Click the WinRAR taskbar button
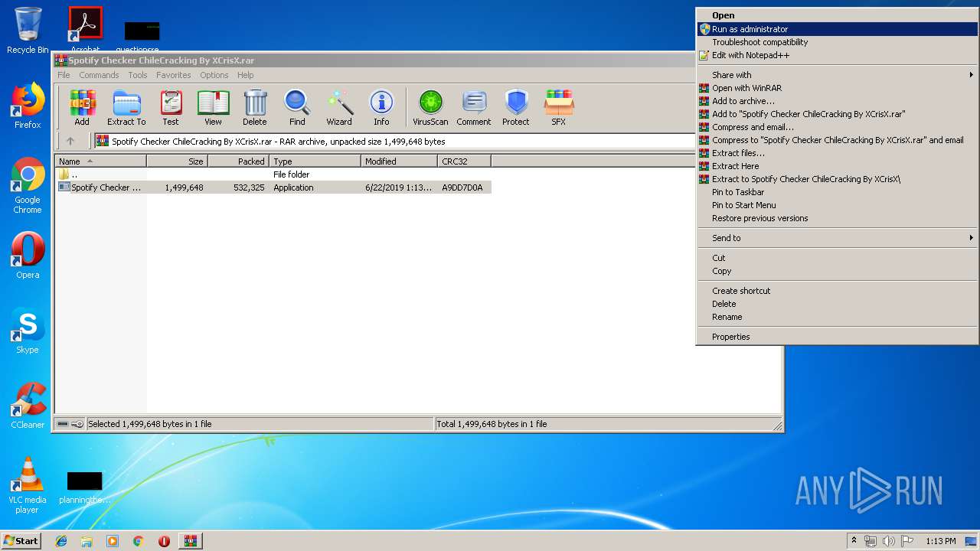The width and height of the screenshot is (980, 551). tap(190, 541)
